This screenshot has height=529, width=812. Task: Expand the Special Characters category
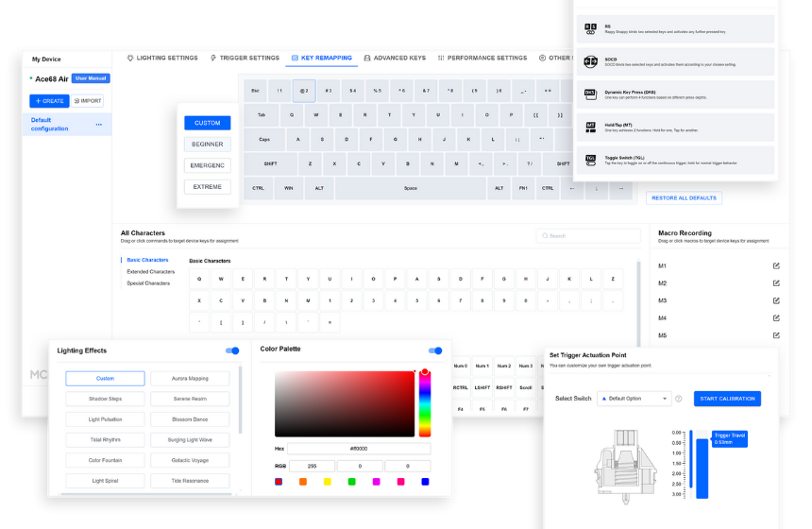(x=148, y=282)
